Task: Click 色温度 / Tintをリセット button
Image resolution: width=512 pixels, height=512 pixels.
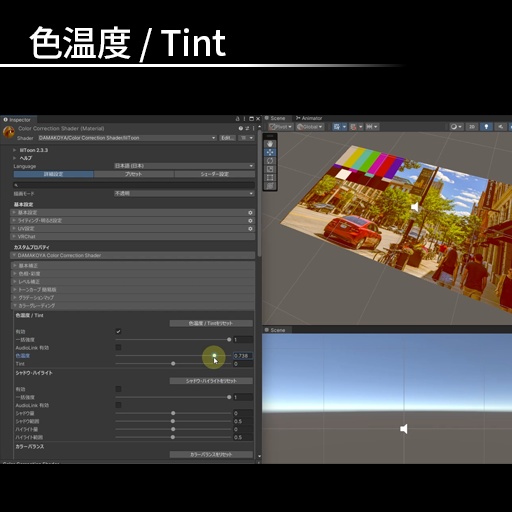Action: tap(211, 323)
